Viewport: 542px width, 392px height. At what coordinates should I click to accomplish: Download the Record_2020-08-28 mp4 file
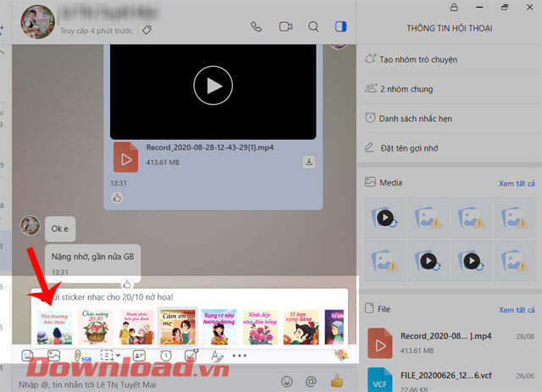309,162
